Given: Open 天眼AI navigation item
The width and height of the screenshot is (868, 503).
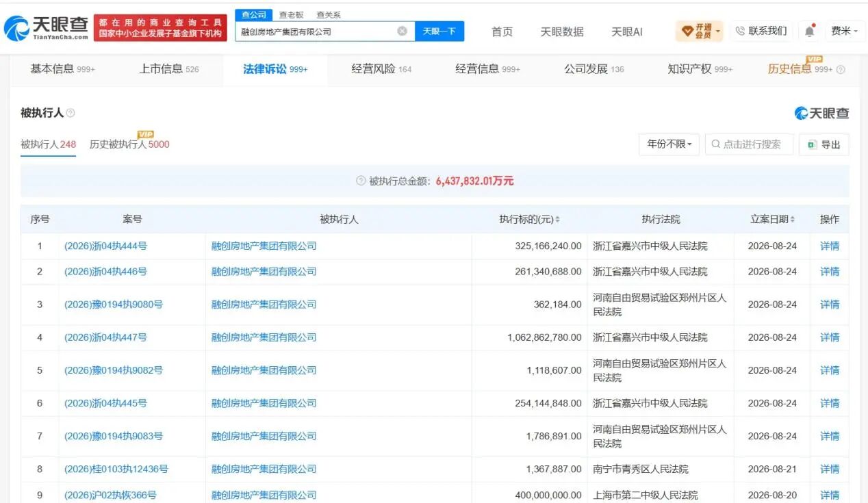Looking at the screenshot, I should [627, 31].
